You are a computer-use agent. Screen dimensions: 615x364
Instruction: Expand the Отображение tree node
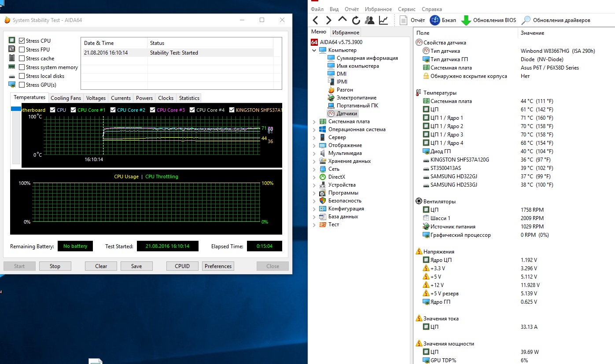pos(314,145)
